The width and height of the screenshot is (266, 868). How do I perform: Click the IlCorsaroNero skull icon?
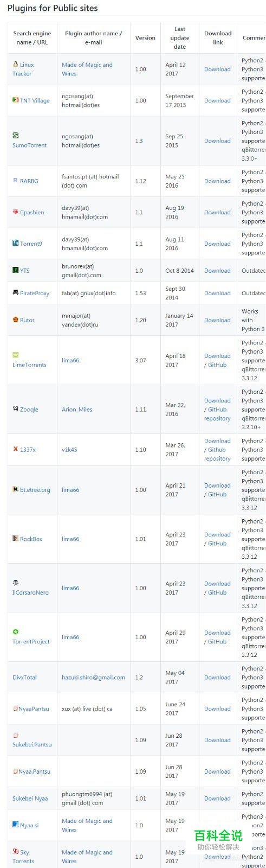coord(16,583)
